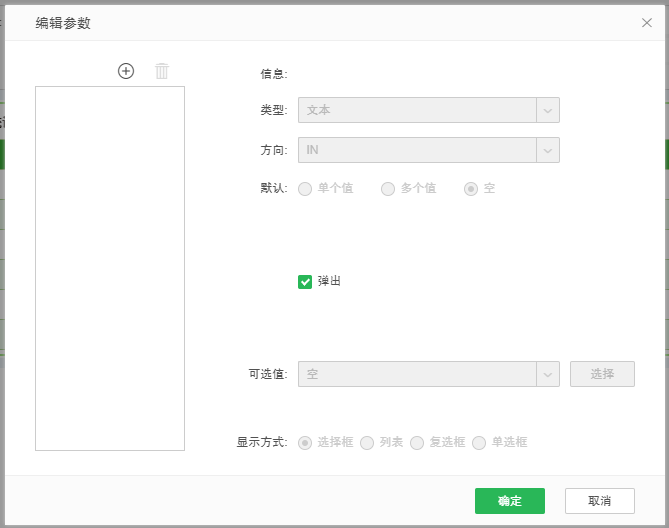Screen dimensions: 669x528
Task: Open the 方向 dropdown arrow
Action: 547,150
